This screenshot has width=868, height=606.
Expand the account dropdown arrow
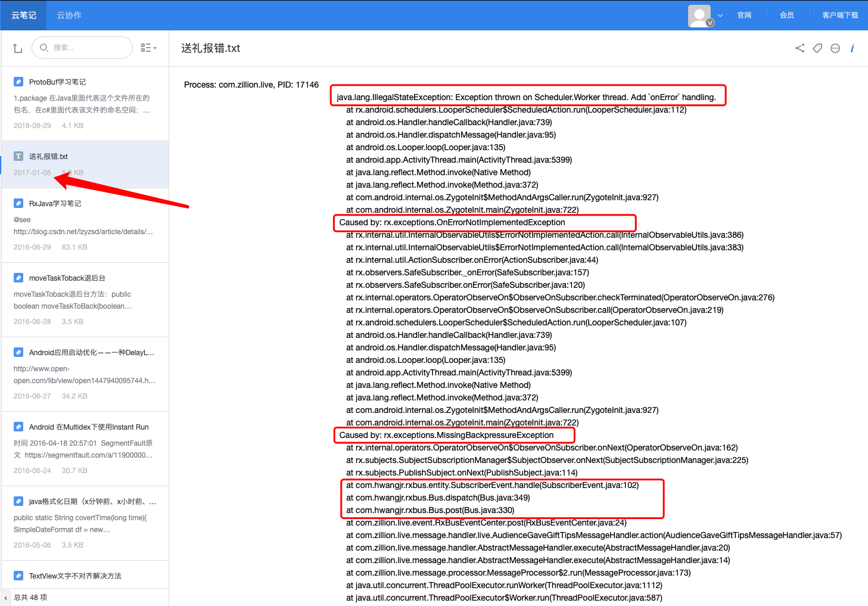720,15
